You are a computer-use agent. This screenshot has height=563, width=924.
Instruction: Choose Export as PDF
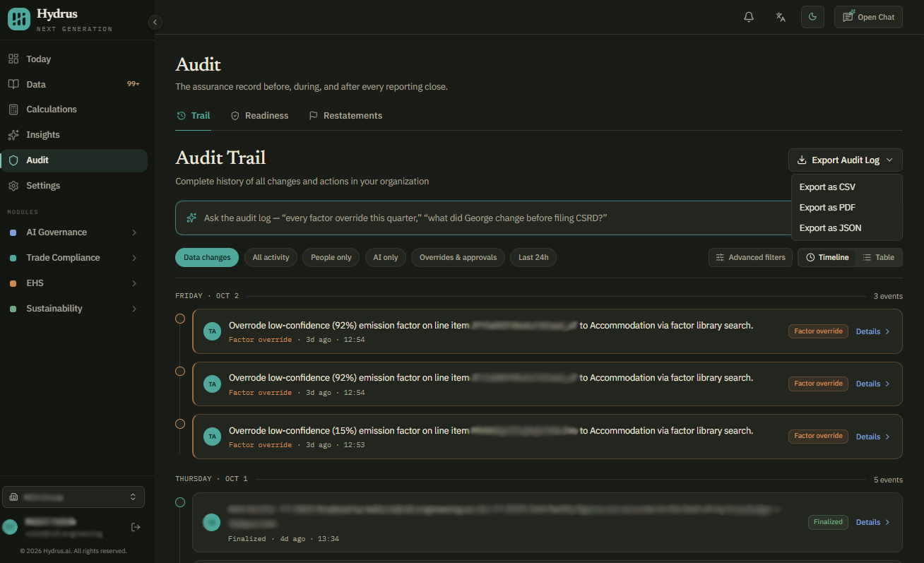(x=846, y=208)
